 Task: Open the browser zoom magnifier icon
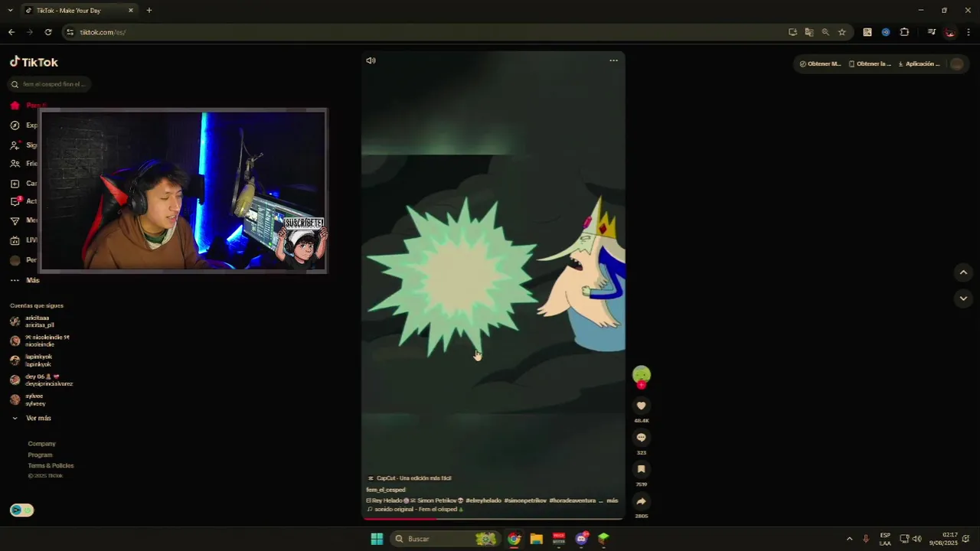tap(825, 32)
